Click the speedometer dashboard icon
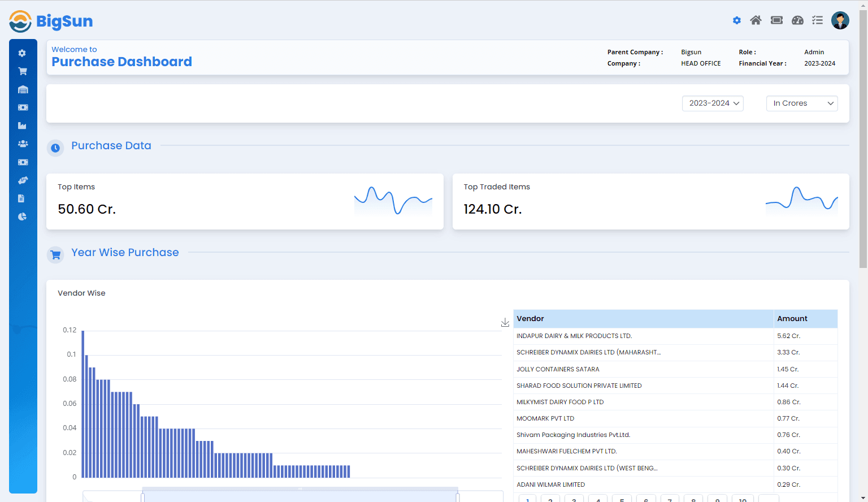 point(797,20)
